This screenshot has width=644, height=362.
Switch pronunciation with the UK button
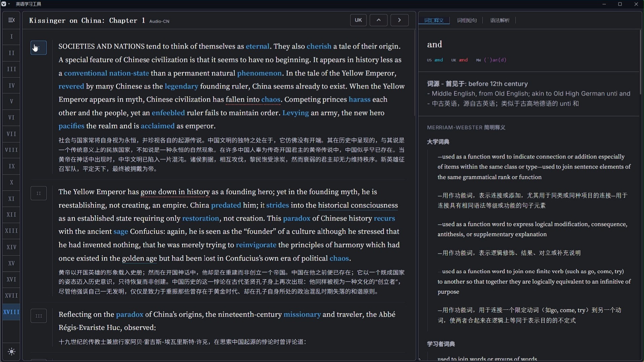[358, 20]
